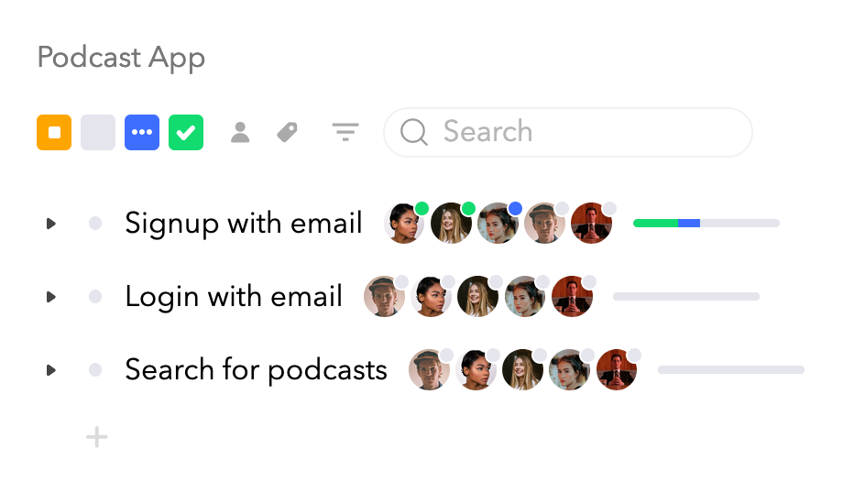Click the plus icon to add item

point(97,437)
